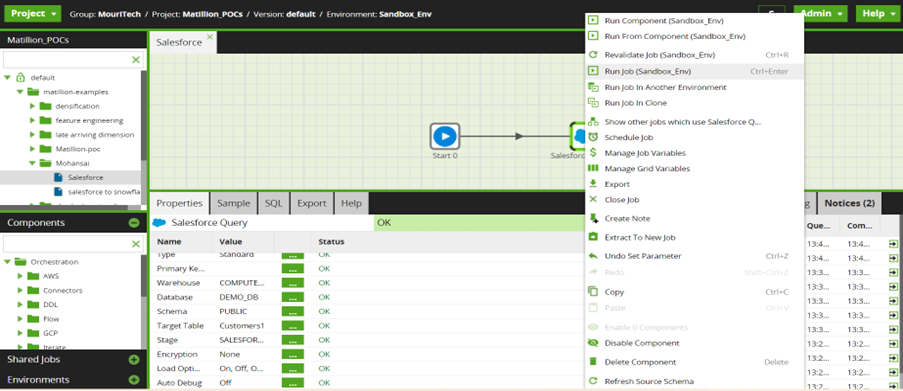903x391 pixels.
Task: Expand the Connectors components folder
Action: click(20, 290)
